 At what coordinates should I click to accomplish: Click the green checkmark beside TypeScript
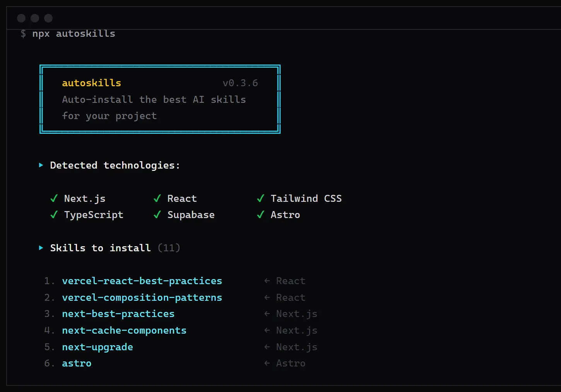(x=54, y=215)
